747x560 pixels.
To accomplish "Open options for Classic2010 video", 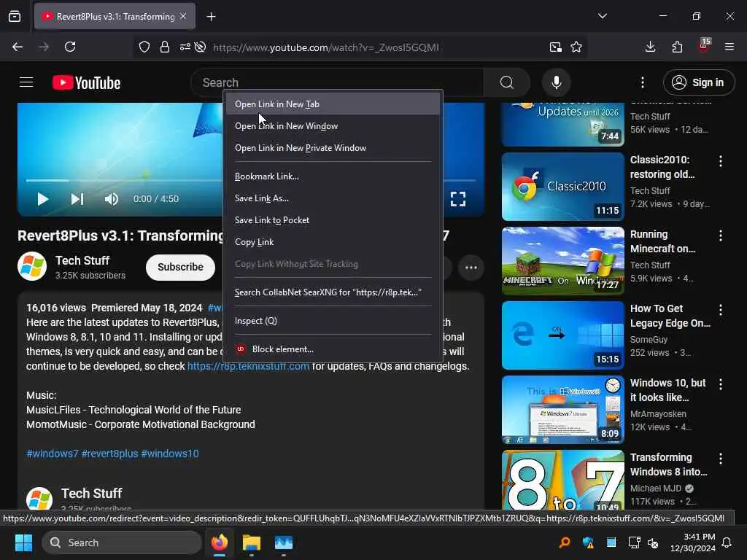I will point(721,161).
